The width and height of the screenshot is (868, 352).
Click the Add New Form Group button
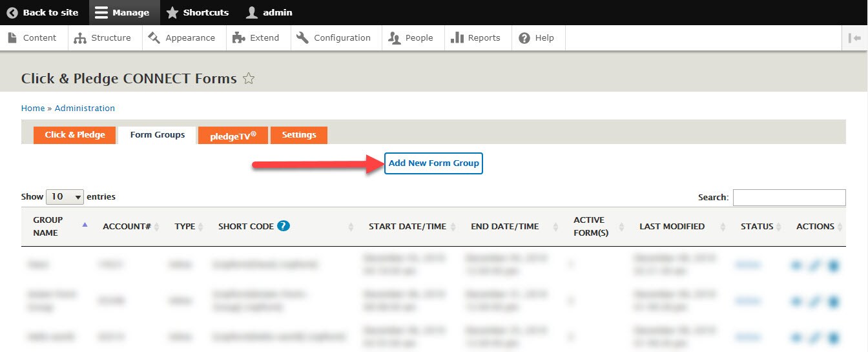(x=433, y=163)
